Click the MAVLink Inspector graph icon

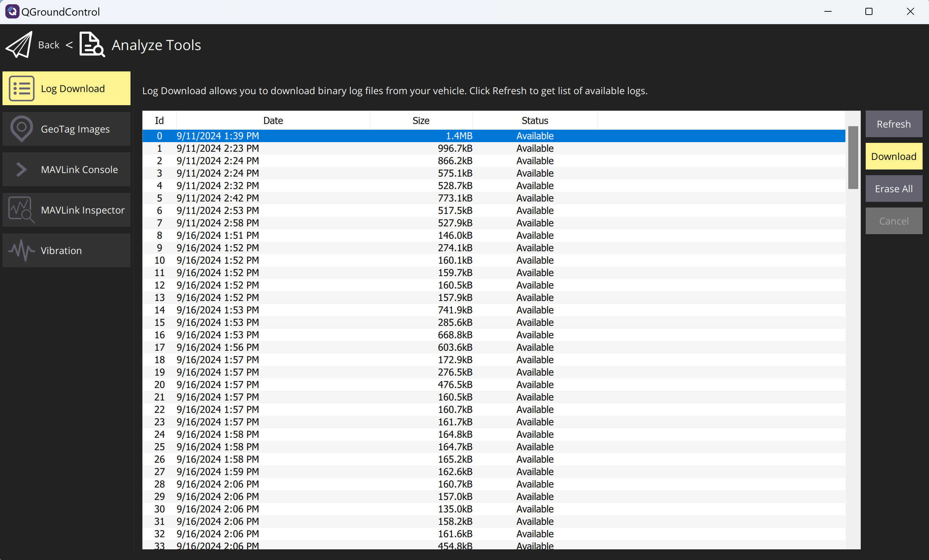click(21, 210)
